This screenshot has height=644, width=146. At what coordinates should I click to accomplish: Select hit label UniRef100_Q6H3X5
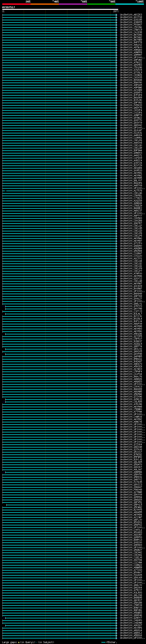pos(131,352)
